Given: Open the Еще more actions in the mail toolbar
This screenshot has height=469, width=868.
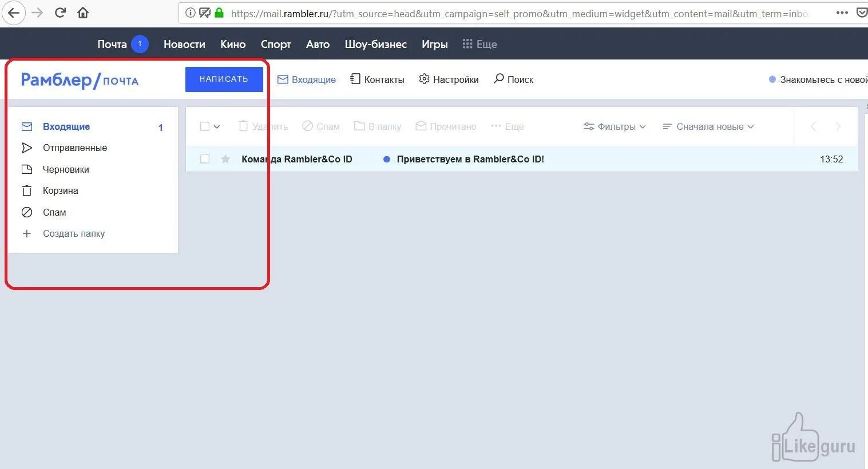Looking at the screenshot, I should pyautogui.click(x=508, y=126).
